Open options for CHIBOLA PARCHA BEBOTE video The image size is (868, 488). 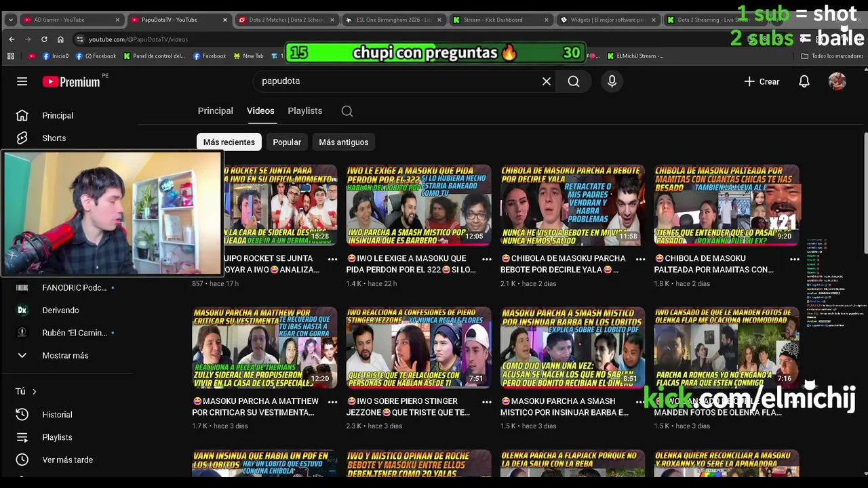point(640,259)
